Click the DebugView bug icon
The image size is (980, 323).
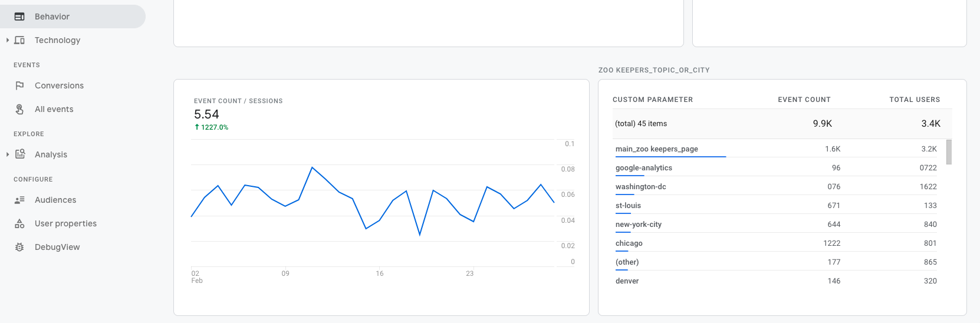19,247
